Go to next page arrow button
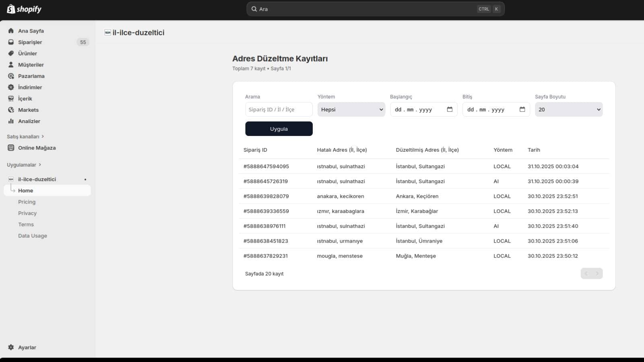 point(597,274)
